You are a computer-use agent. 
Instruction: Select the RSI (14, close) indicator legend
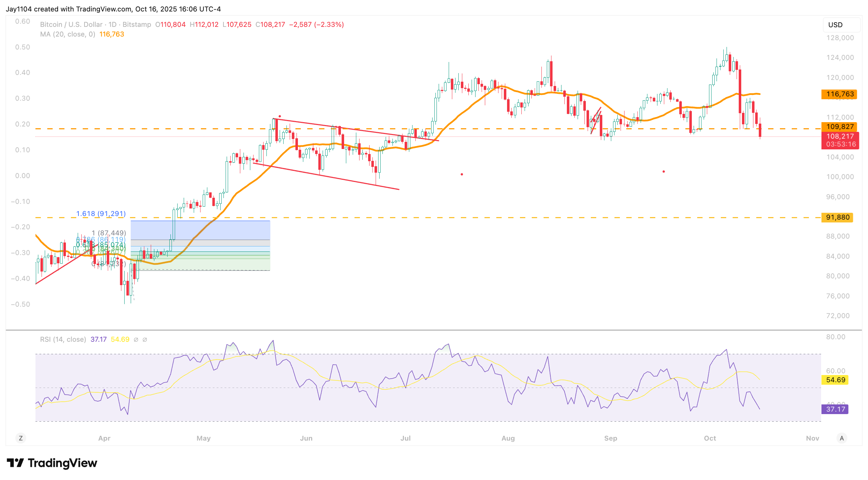coord(63,340)
